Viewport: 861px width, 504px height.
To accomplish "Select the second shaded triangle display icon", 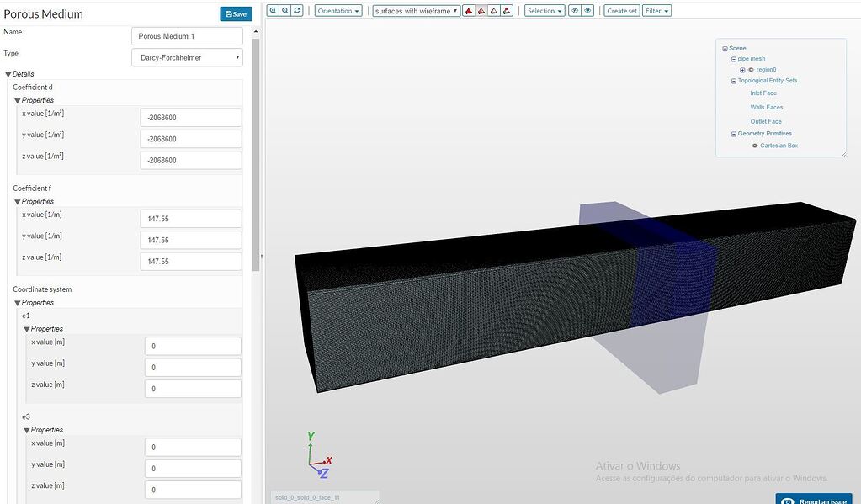I will pyautogui.click(x=481, y=10).
